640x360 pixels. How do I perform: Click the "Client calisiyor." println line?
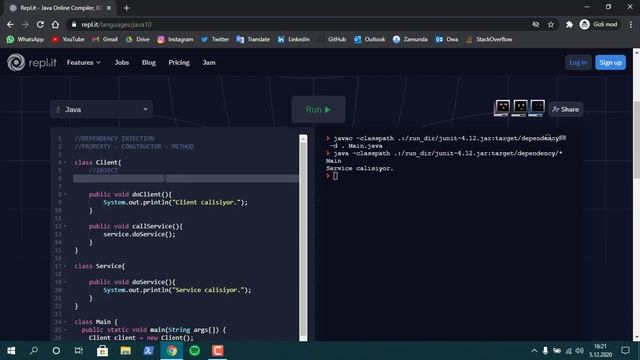(176, 202)
